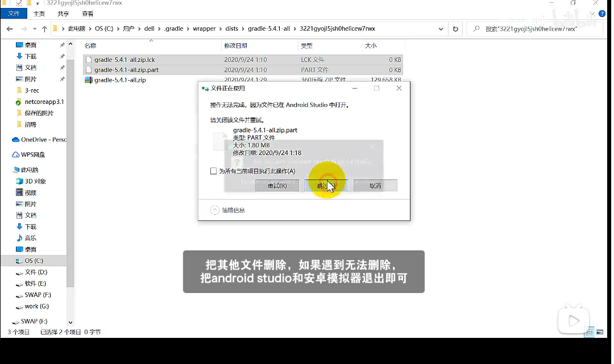614x364 pixels.
Task: Click the 3221gyojl5jsh0helicew7rwx breadcrumb segment
Action: tap(337, 28)
